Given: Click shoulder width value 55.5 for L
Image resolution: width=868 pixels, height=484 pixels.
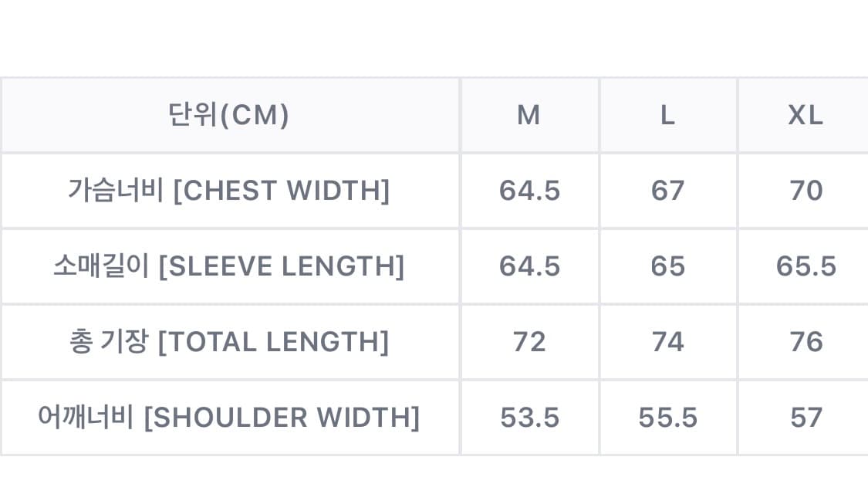Looking at the screenshot, I should (x=668, y=418).
